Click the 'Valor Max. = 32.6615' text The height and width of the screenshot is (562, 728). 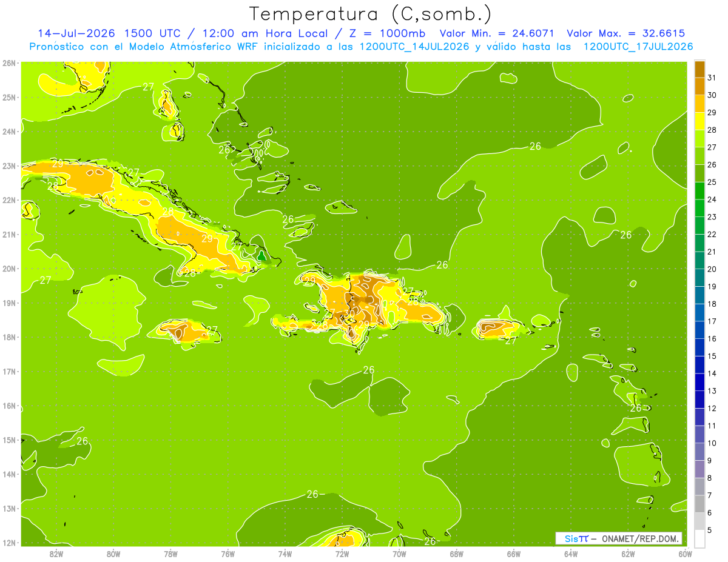click(x=626, y=33)
